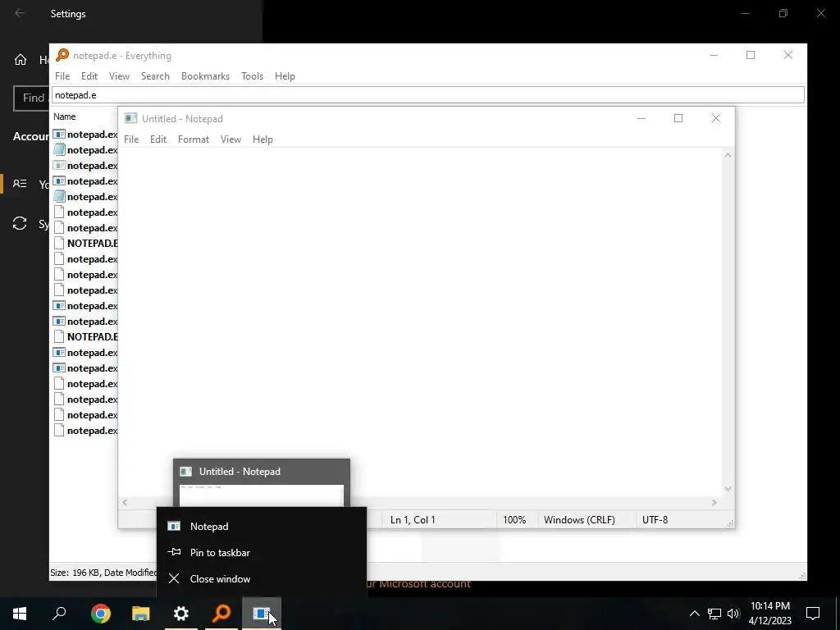Image resolution: width=840 pixels, height=630 pixels.
Task: Open the Bookmarks menu in Everything
Action: click(205, 76)
